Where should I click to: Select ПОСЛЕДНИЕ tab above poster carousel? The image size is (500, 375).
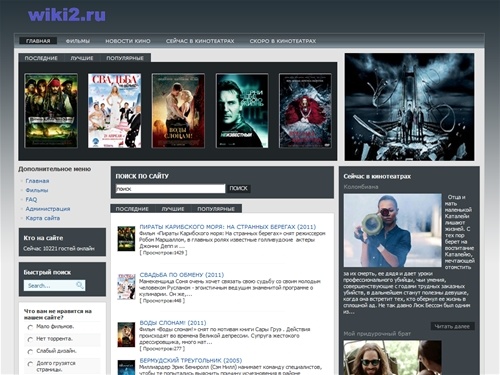tap(41, 58)
